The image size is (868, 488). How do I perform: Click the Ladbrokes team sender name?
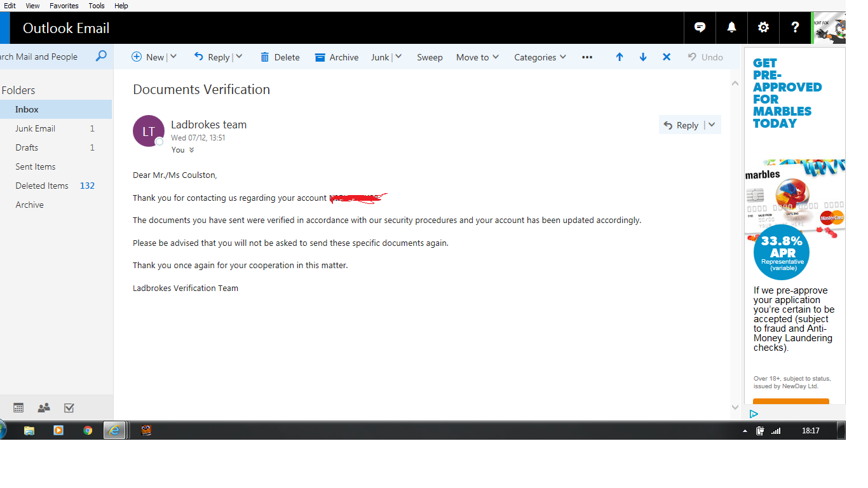pos(208,125)
